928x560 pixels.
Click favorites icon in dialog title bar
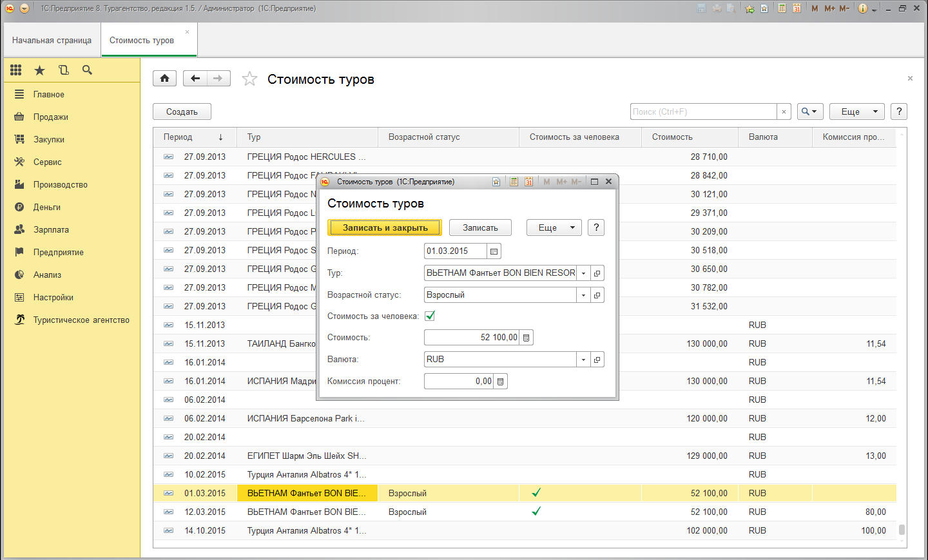(x=496, y=182)
